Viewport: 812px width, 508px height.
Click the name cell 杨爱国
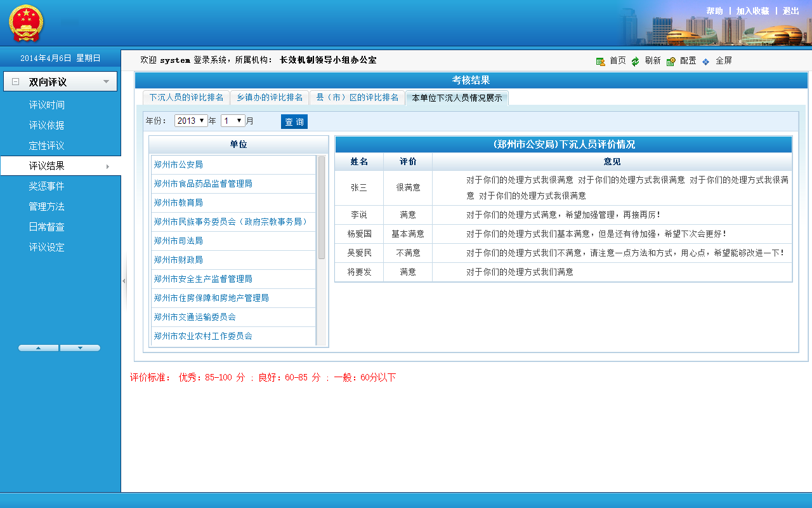[x=359, y=234]
